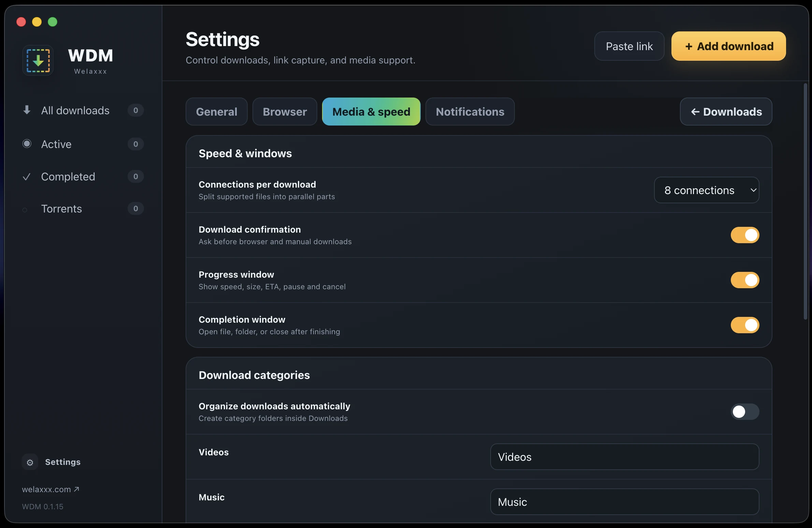
Task: Click the WDM app logo icon
Action: tap(38, 60)
